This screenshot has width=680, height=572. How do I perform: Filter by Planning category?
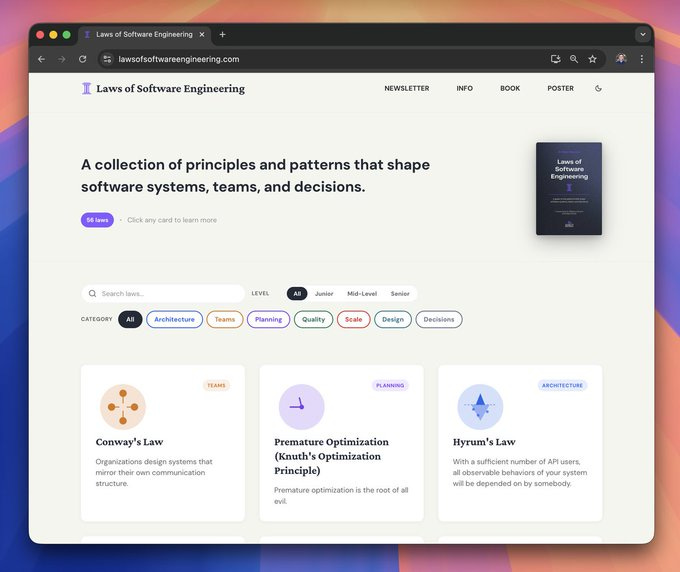click(x=268, y=319)
